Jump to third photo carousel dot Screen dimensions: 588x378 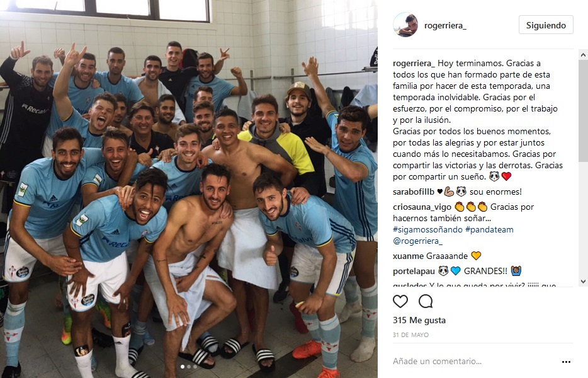(195, 367)
